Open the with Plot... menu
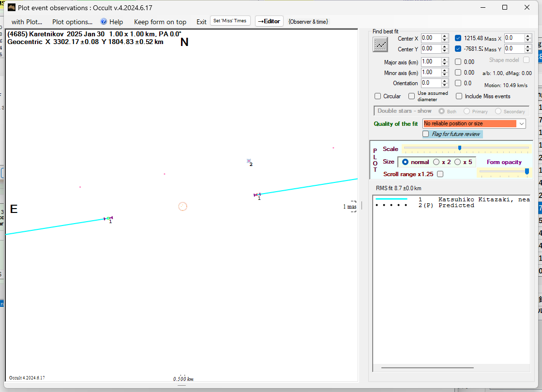 point(27,22)
